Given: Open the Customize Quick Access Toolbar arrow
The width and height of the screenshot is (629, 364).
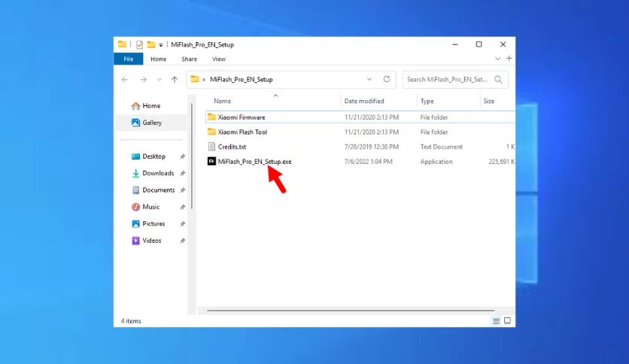Looking at the screenshot, I should [x=161, y=45].
